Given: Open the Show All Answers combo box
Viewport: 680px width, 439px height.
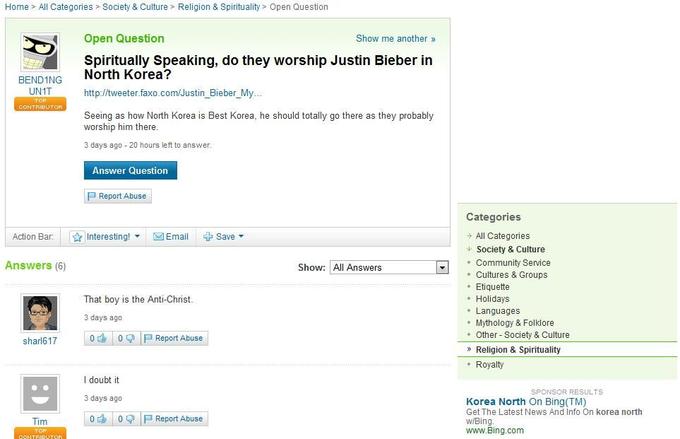Looking at the screenshot, I should click(x=389, y=267).
